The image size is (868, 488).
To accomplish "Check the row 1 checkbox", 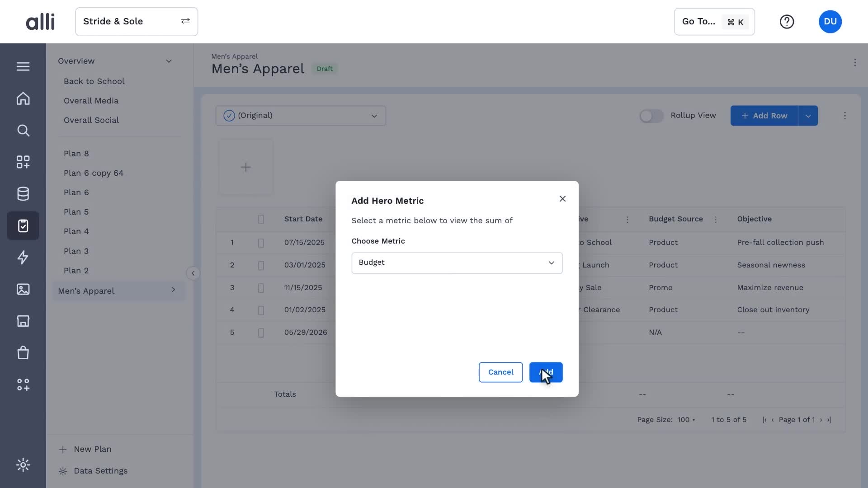I will (261, 243).
